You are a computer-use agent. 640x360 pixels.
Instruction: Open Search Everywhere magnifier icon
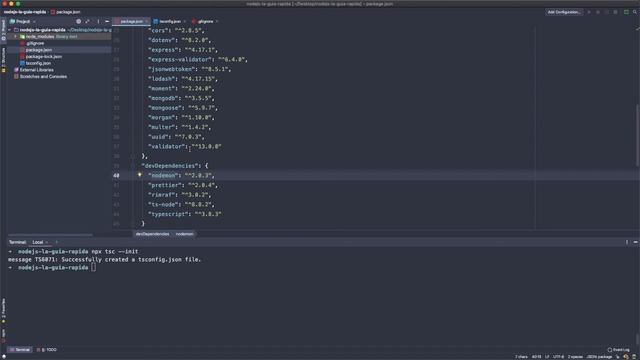point(635,12)
